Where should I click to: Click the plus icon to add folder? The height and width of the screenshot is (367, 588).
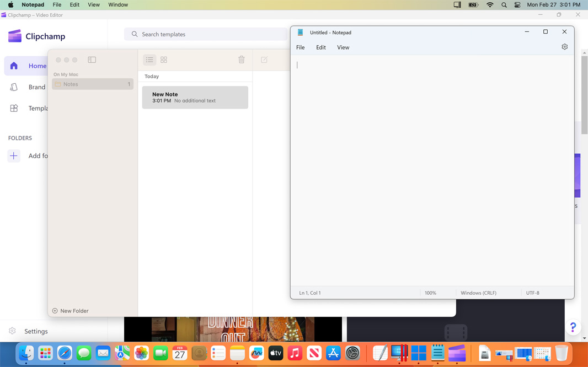(x=14, y=156)
